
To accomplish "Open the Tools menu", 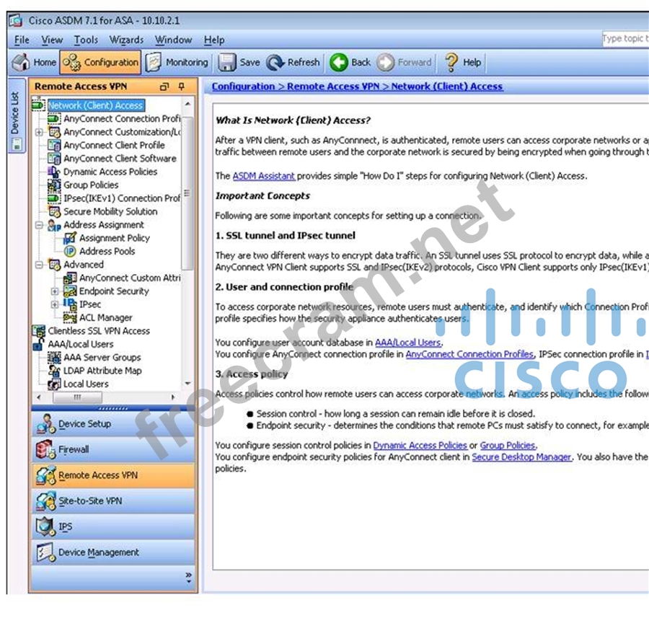I will (86, 40).
